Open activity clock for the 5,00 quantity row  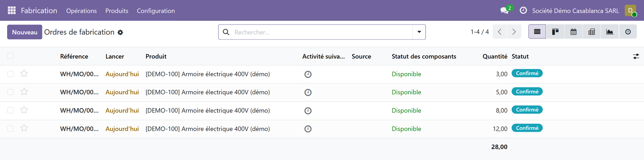[308, 93]
